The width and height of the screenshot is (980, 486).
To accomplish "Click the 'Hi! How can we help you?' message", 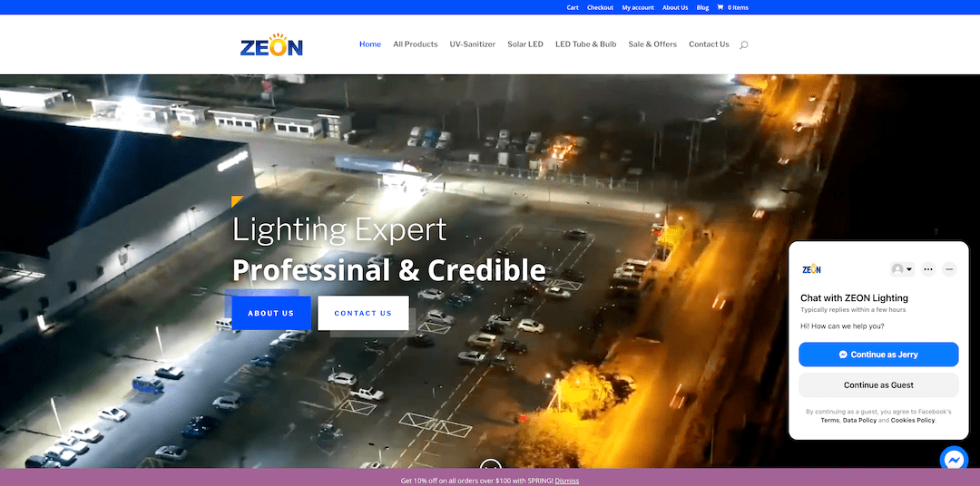I will click(x=842, y=326).
